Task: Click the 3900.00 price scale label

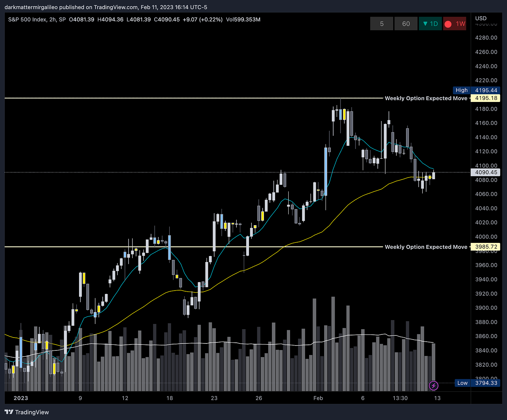Action: pyautogui.click(x=486, y=308)
